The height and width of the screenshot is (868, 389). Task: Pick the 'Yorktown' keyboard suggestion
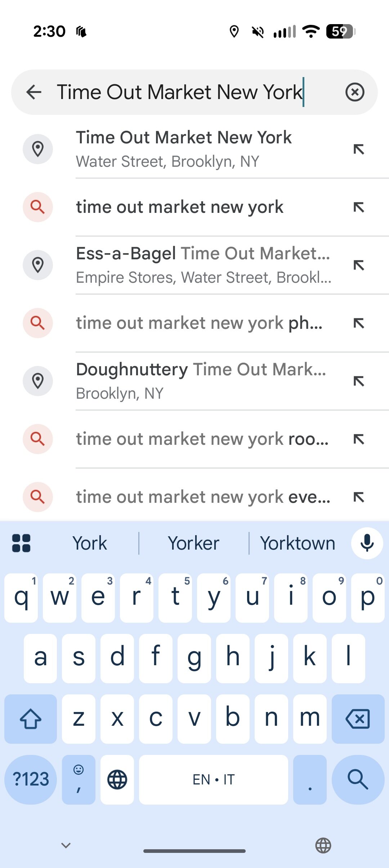tap(298, 543)
